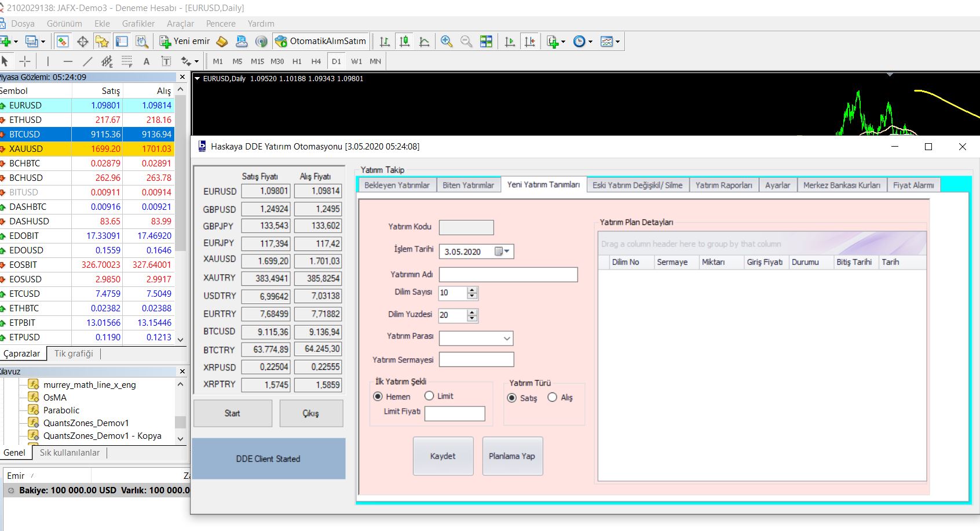Screen dimensions: 980x531
Task: Increase the Dilim Sayısı spinner value
Action: pyautogui.click(x=473, y=290)
